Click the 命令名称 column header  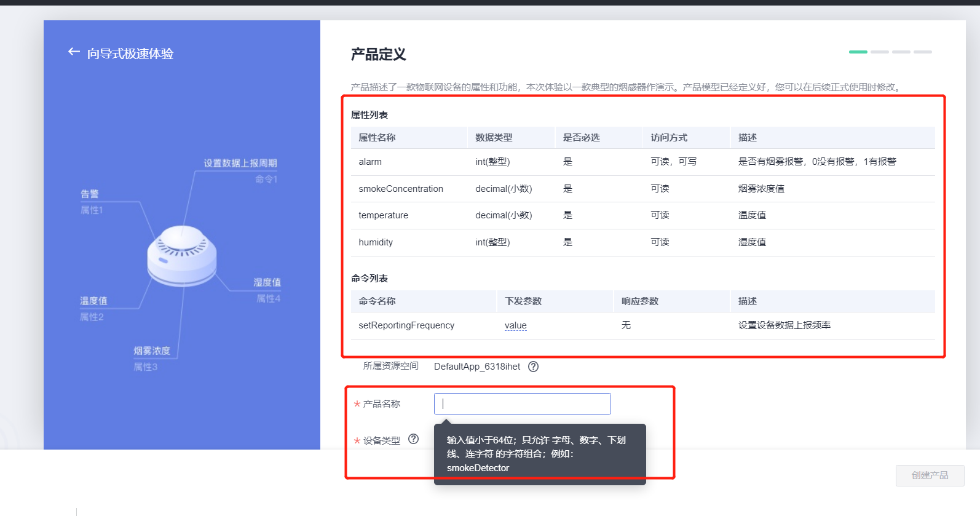tap(377, 301)
